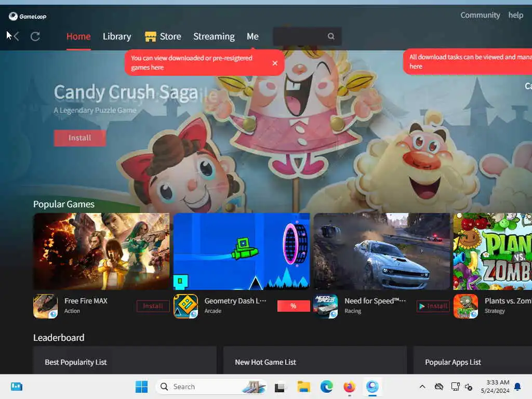Open the Community link
Screen dimensions: 532x399
[480, 15]
